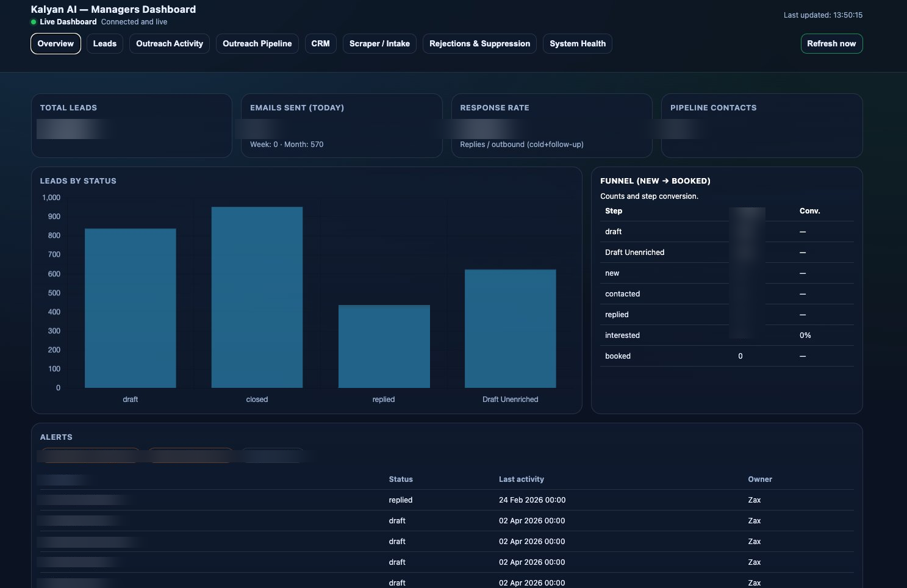
Task: Click the Pipeline Contacts card heading
Action: tap(714, 108)
